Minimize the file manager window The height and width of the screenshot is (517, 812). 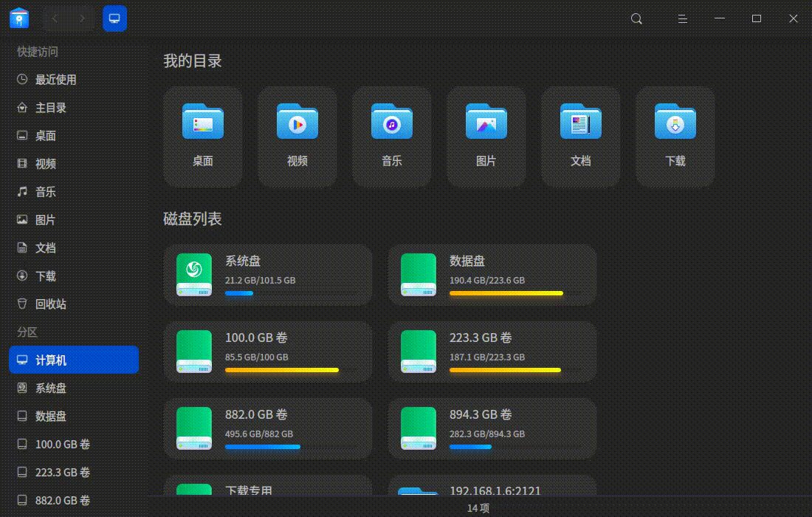click(x=719, y=18)
